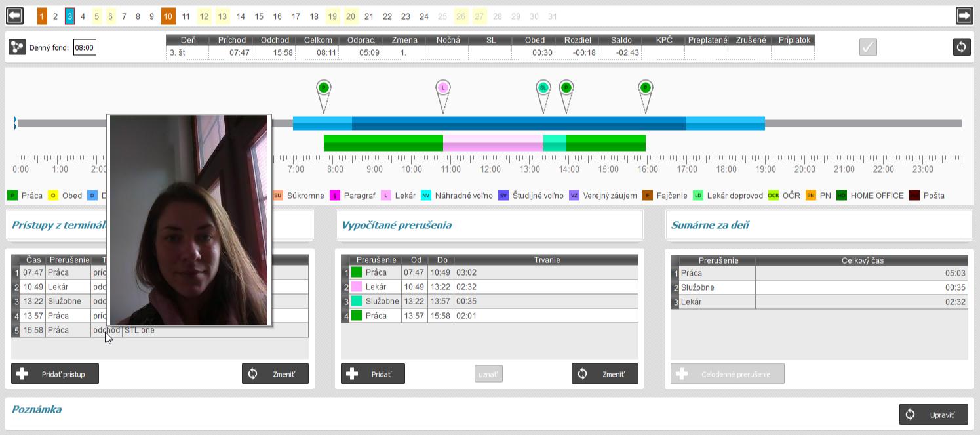Click the daily fund network icon

click(17, 47)
